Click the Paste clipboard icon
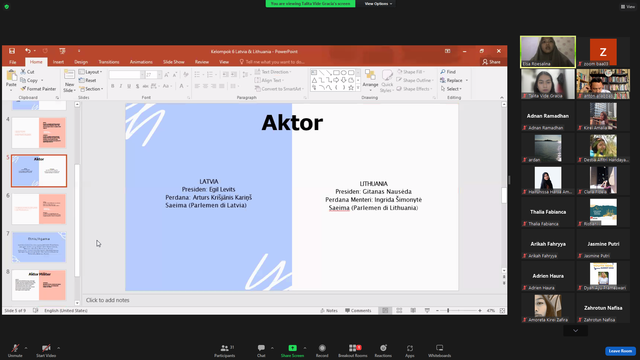 (11, 76)
